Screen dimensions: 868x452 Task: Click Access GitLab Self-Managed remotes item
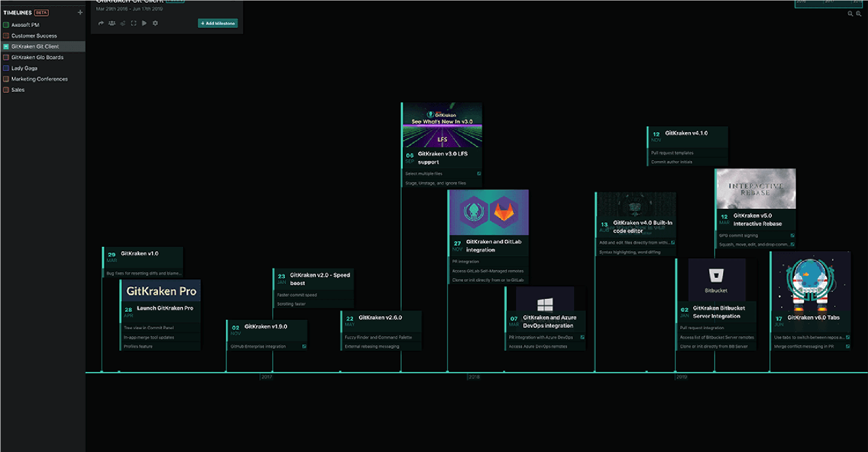(x=489, y=271)
